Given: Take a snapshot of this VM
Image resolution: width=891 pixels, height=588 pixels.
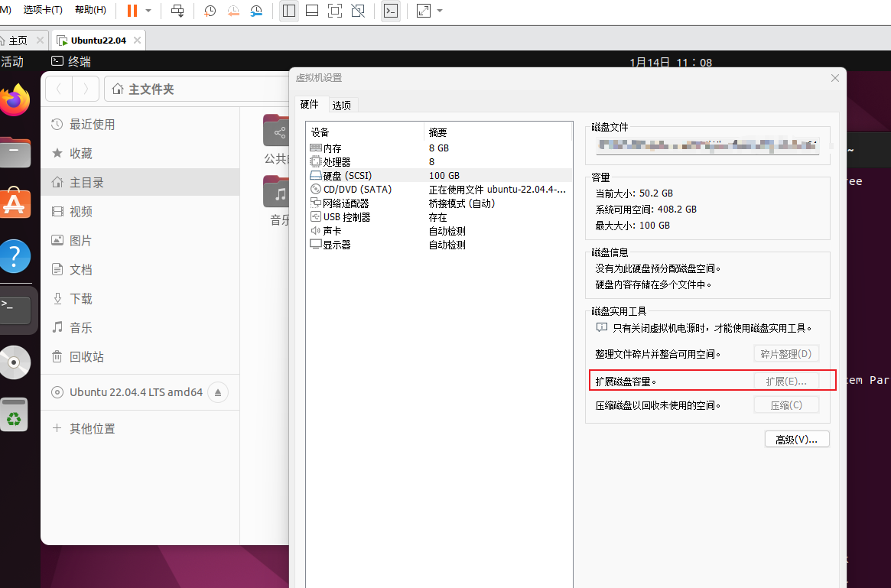Looking at the screenshot, I should (x=209, y=10).
